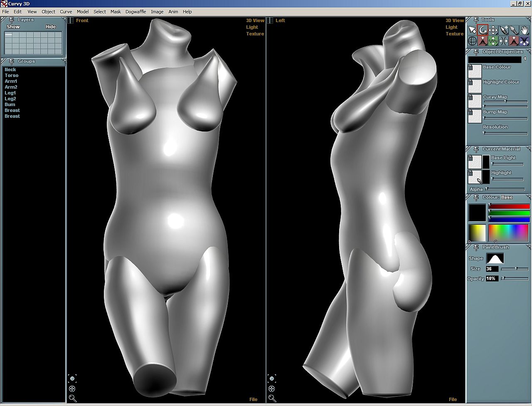This screenshot has height=406, width=532.
Task: Select the arrow selection tool
Action: tap(472, 30)
